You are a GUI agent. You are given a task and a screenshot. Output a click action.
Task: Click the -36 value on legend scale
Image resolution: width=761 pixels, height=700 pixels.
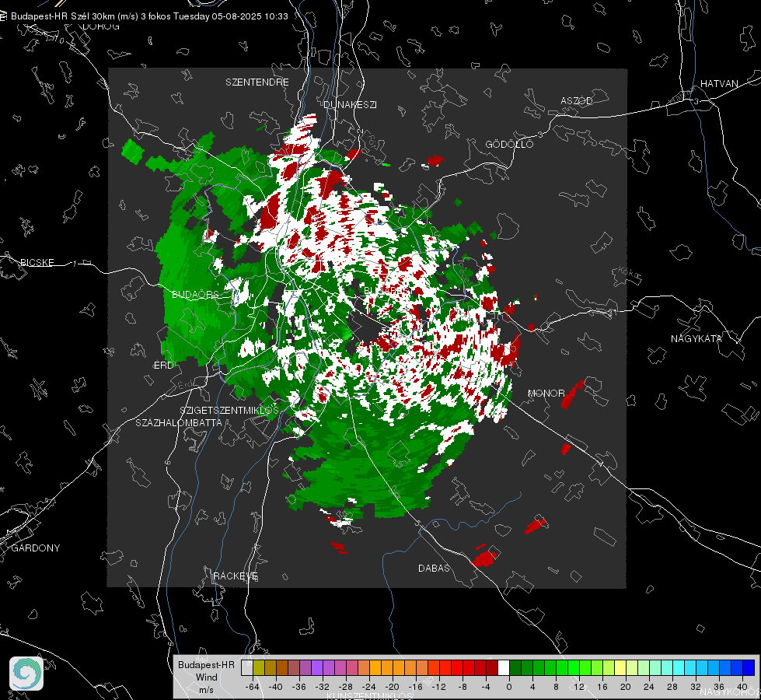pos(299,687)
